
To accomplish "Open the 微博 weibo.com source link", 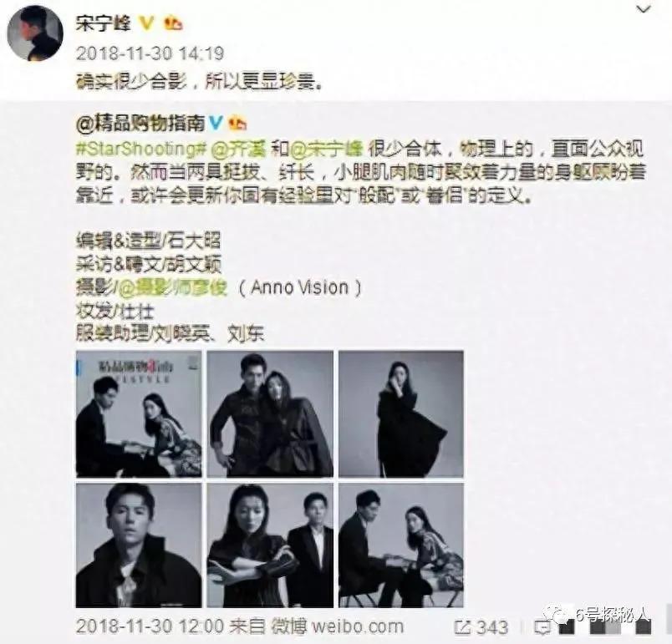I will click(337, 627).
